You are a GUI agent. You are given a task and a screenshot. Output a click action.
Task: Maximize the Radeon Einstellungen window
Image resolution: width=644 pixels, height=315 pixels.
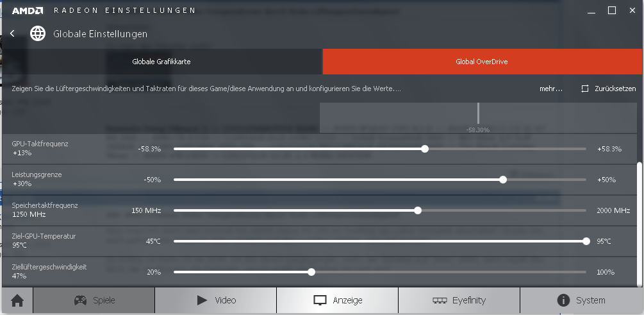pos(612,11)
